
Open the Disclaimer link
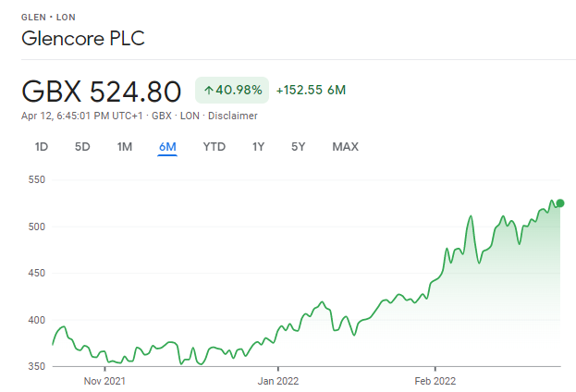click(233, 116)
